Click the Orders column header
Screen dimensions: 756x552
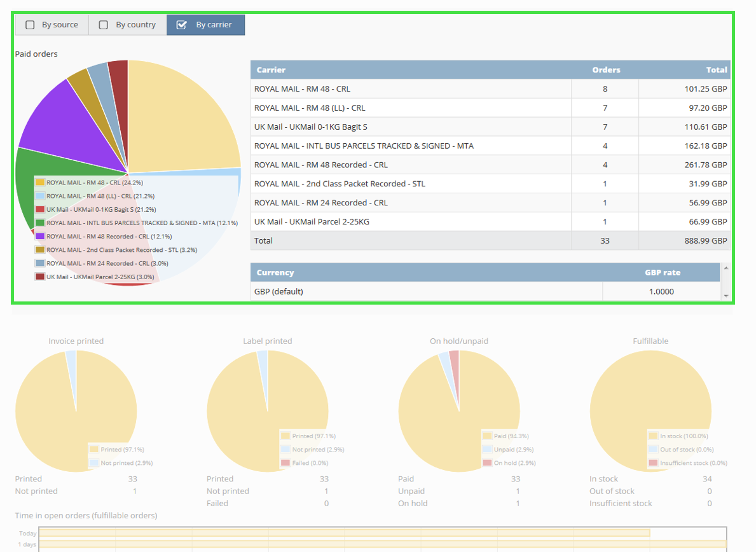[x=606, y=70]
